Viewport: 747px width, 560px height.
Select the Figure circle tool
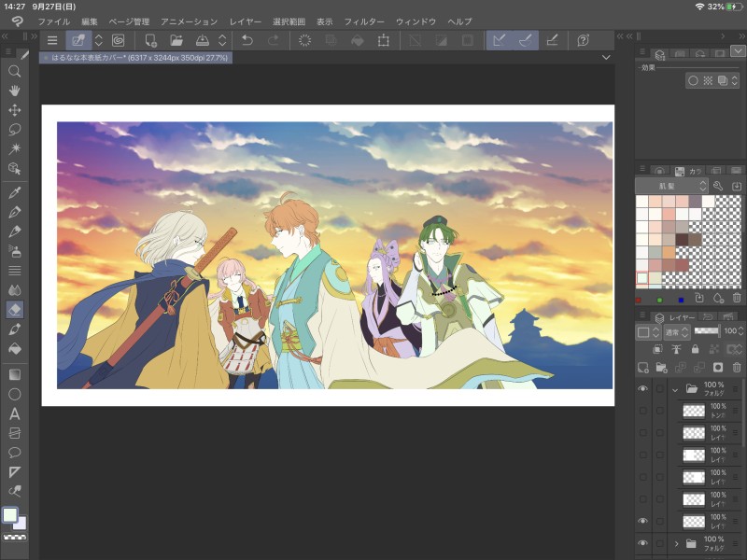(14, 394)
